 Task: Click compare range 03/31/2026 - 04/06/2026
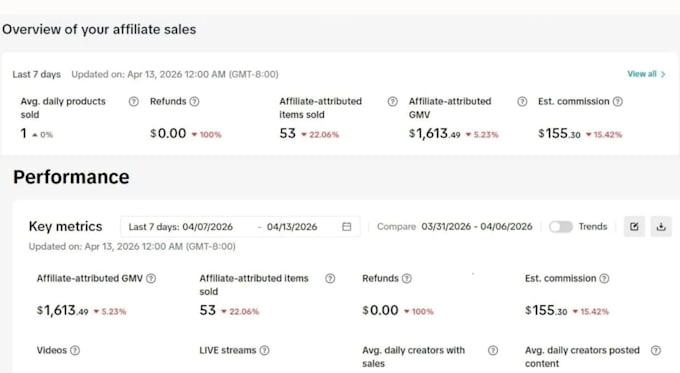pos(477,227)
